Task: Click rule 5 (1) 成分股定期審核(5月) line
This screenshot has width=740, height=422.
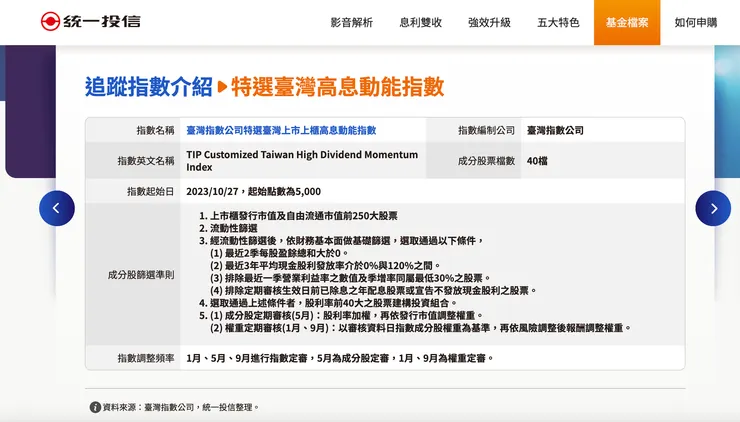Action: (341, 315)
